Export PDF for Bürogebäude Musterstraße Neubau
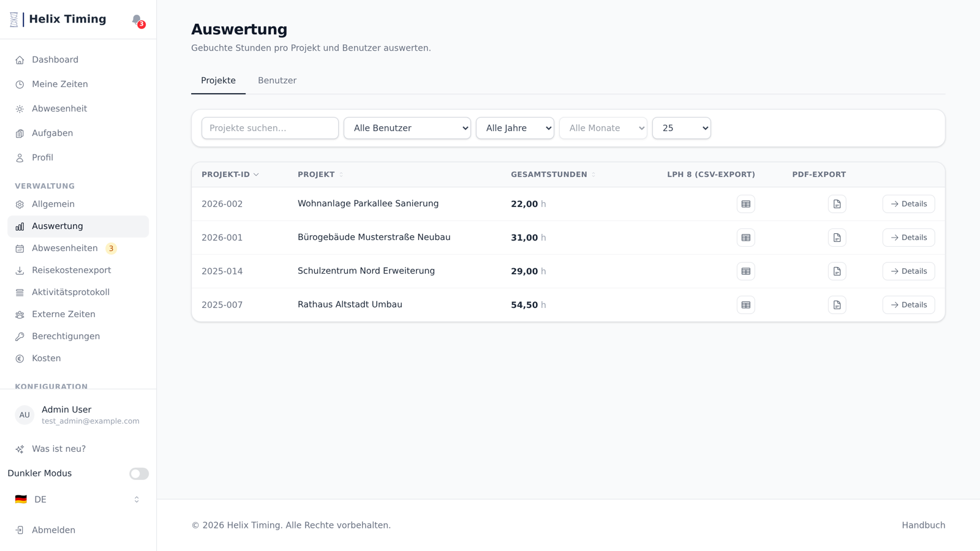The width and height of the screenshot is (980, 551). coord(837,238)
